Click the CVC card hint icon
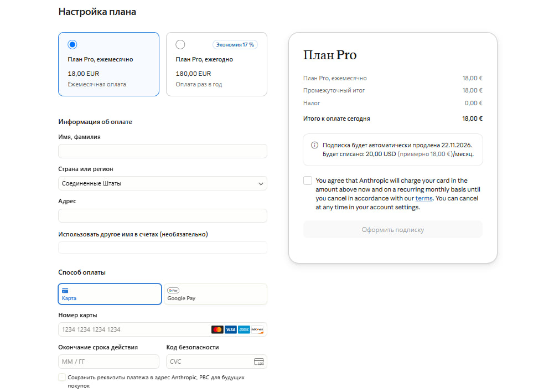Image resolution: width=554 pixels, height=392 pixels. 258,362
